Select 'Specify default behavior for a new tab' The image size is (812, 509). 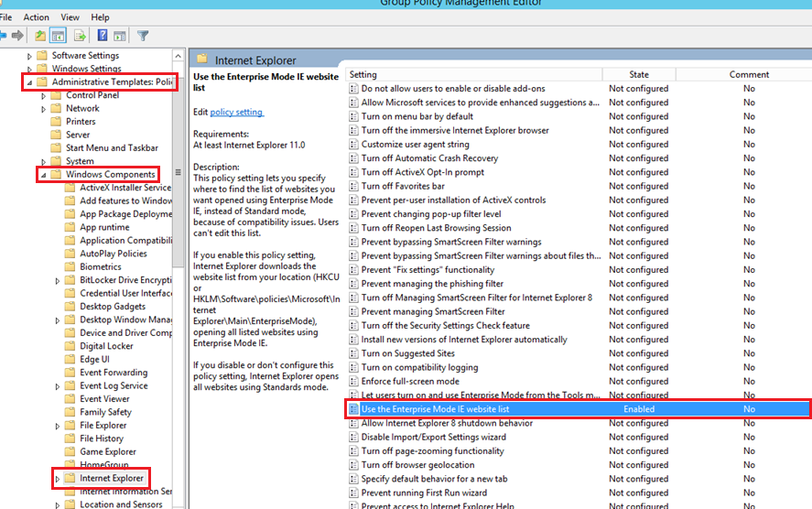(x=434, y=479)
